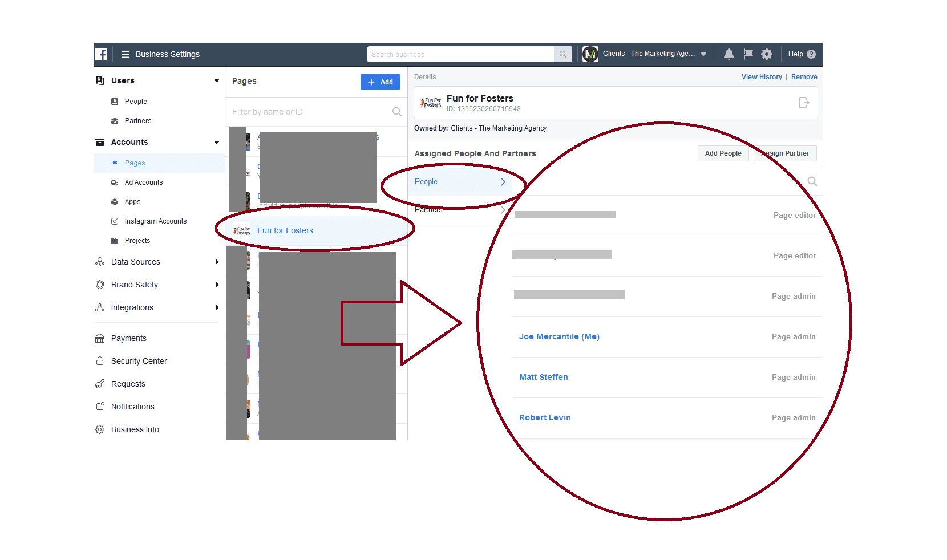Viewport: 947px width, 560px height.
Task: Click the search icon in assigned people list
Action: [x=812, y=181]
